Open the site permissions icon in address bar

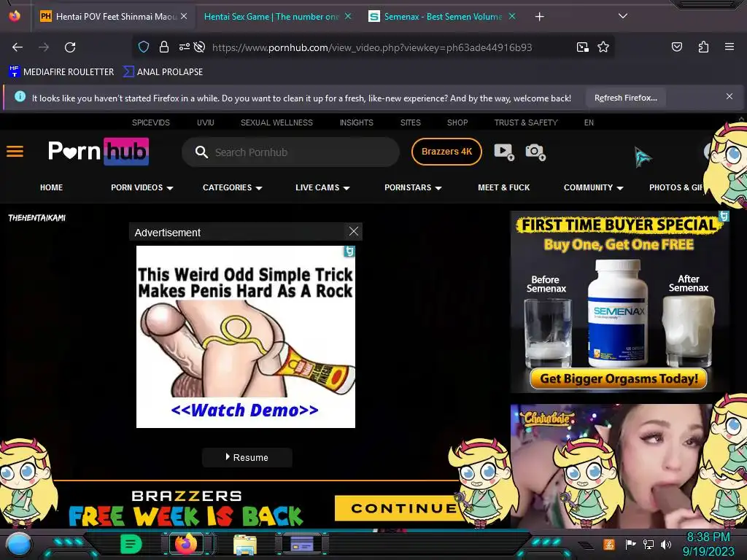pos(184,47)
